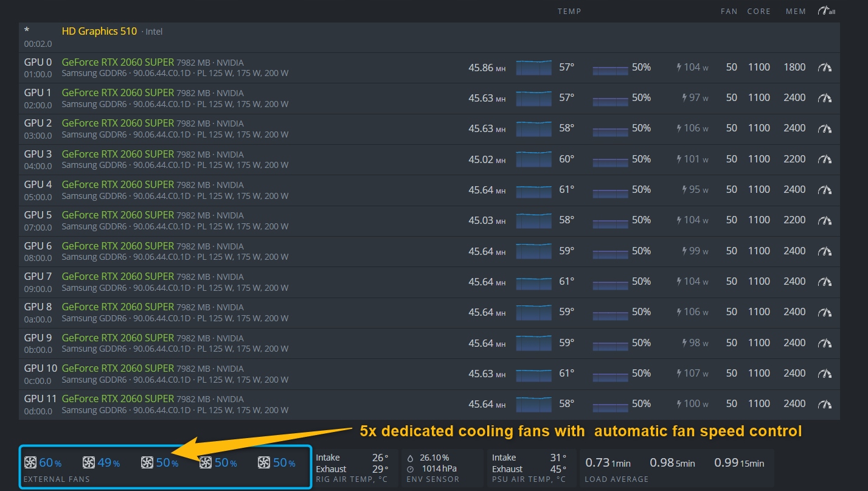Click the 1100 core value for GPU 6
The image size is (868, 491).
click(759, 251)
